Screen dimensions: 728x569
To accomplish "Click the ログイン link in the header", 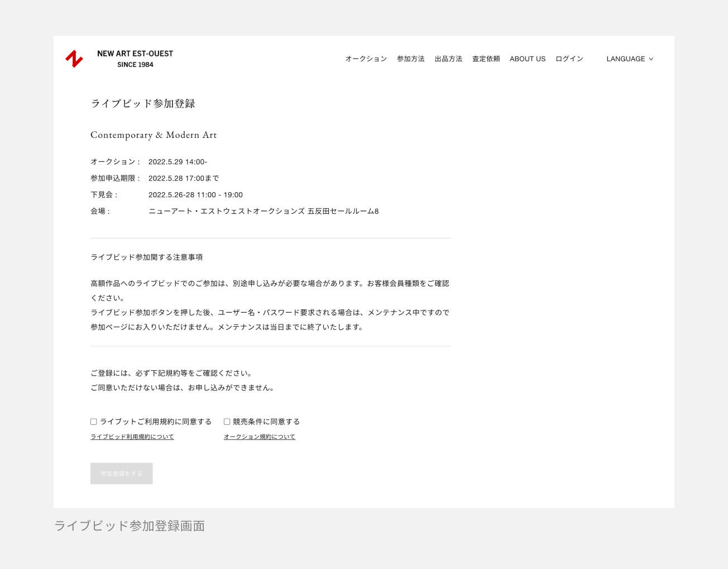I will (569, 59).
